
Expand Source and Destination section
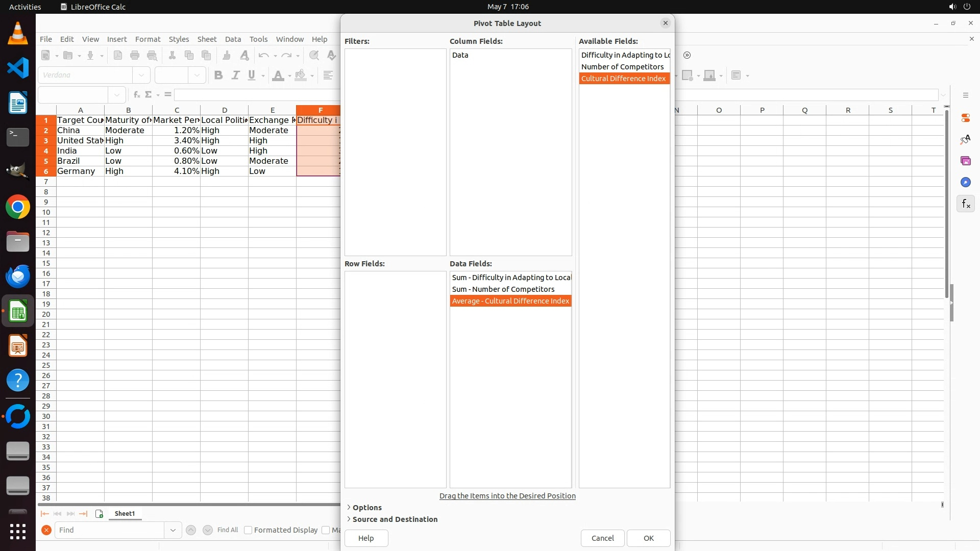(395, 519)
